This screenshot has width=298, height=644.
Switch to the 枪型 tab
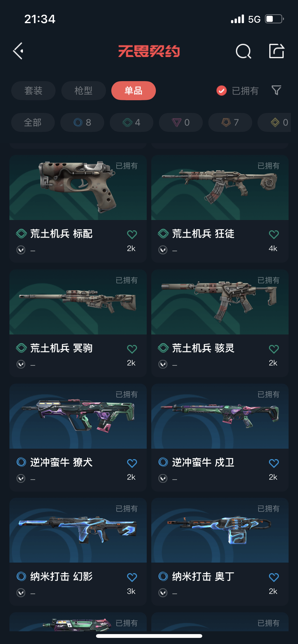tap(83, 91)
